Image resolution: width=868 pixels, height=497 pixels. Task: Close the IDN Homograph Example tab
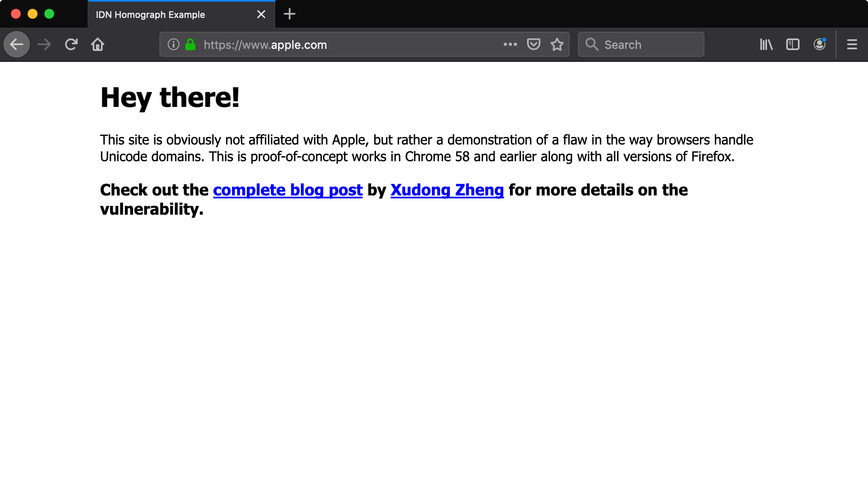tap(261, 15)
